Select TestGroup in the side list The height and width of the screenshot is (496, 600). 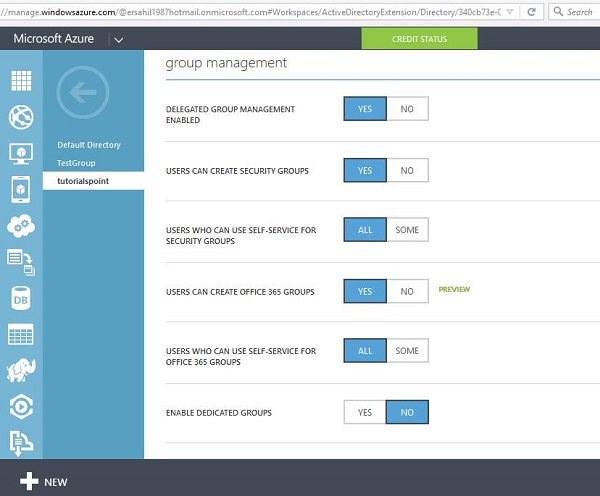tap(76, 163)
